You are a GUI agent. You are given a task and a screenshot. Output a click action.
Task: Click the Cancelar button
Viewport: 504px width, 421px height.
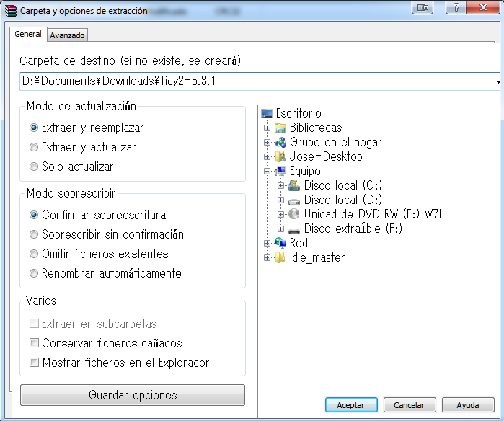click(409, 405)
